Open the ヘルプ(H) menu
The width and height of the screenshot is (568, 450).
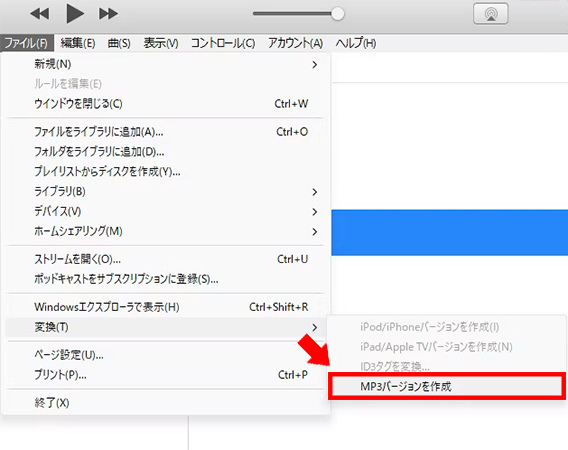point(356,43)
